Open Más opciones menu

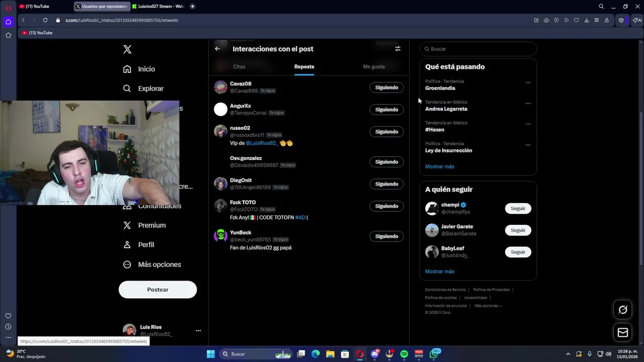pos(152,264)
